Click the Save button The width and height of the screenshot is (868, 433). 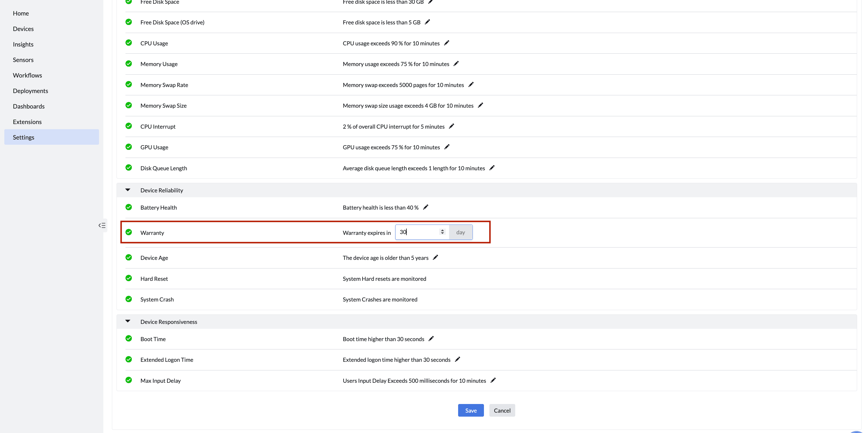[471, 410]
